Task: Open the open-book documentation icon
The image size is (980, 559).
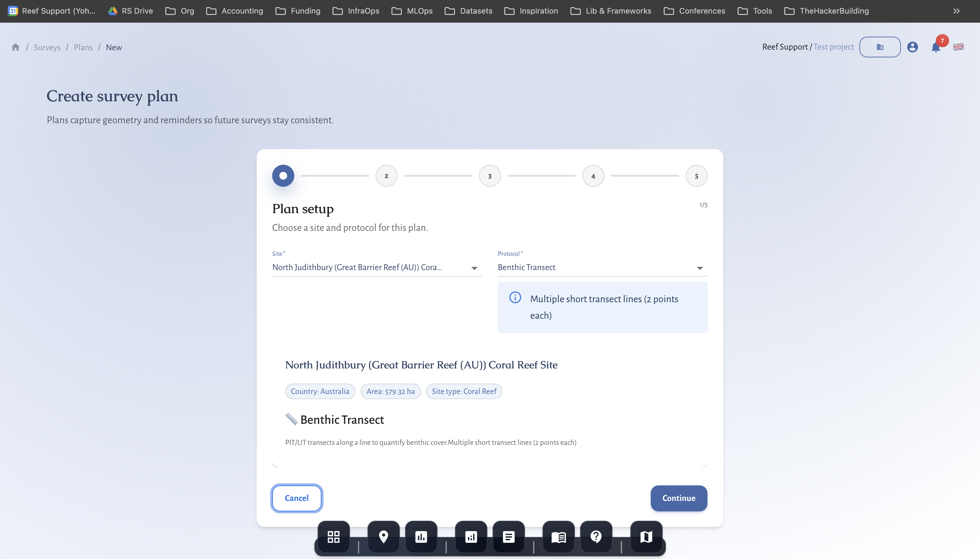Action: 558,536
